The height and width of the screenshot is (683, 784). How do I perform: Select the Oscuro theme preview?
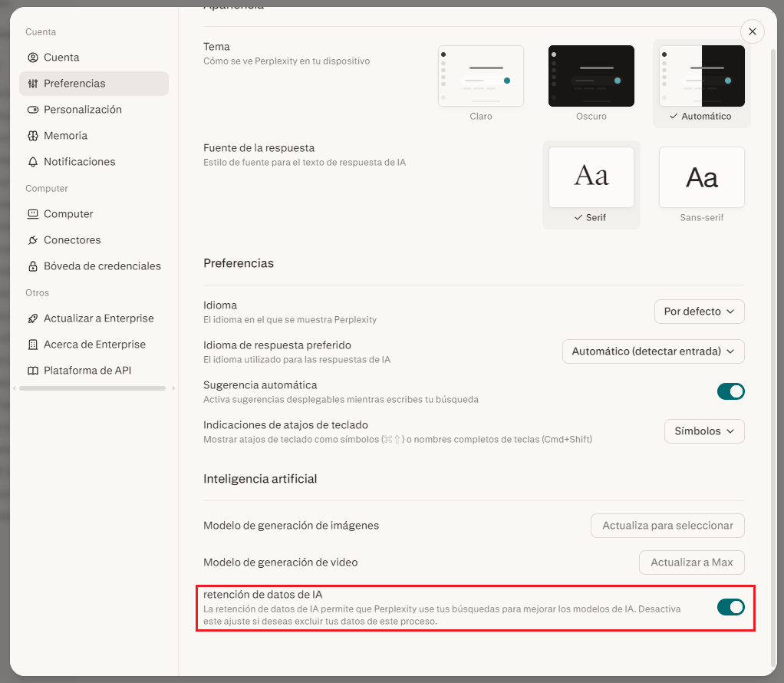click(x=591, y=76)
